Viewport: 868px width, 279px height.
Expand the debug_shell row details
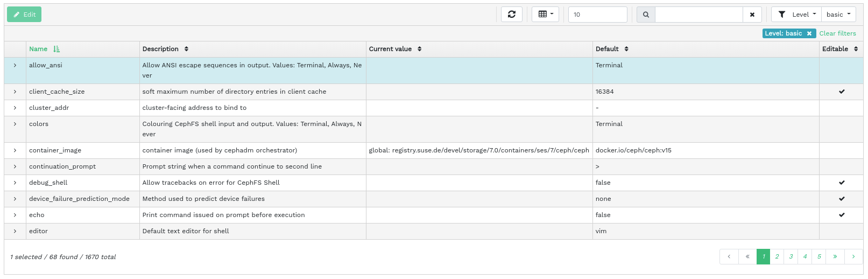[x=15, y=183]
